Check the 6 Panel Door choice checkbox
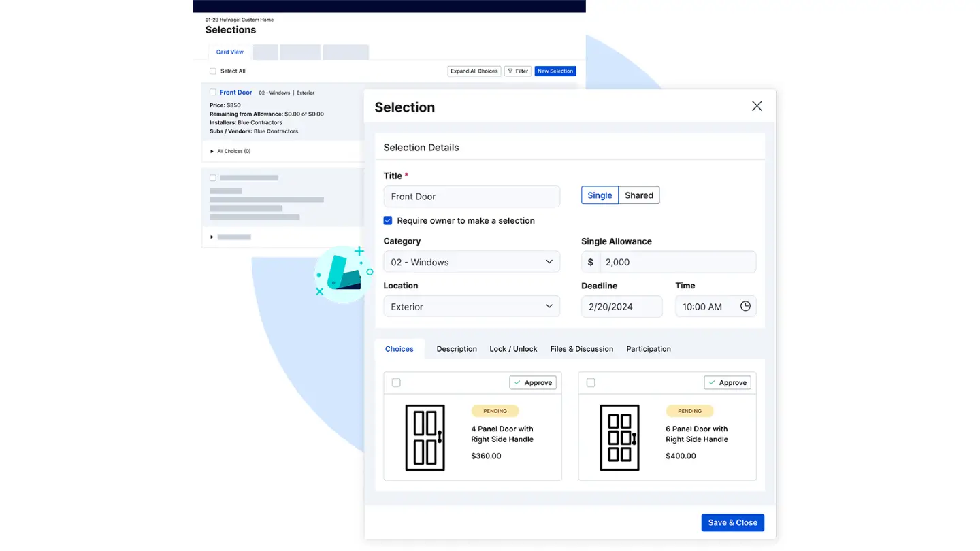Viewport: 980px width, 551px height. point(591,383)
